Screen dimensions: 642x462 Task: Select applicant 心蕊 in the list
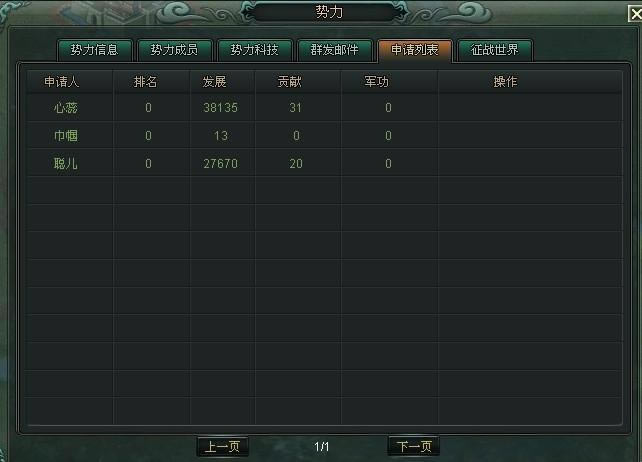[66, 108]
